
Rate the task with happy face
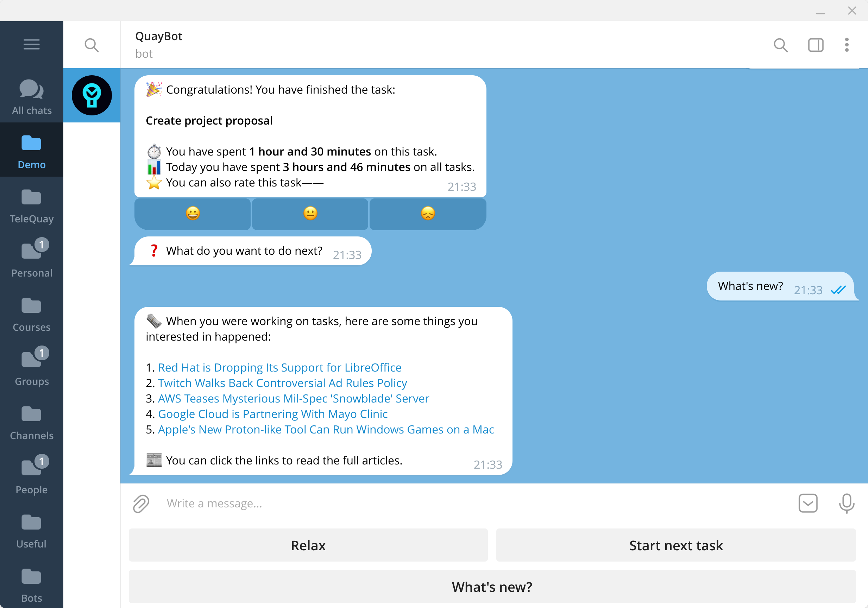[193, 214]
